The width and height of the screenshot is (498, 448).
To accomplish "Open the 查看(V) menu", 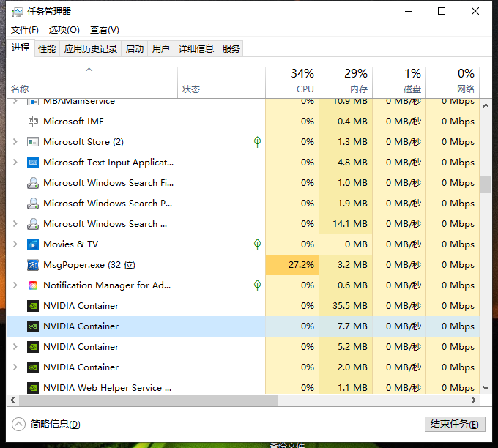I will click(x=104, y=30).
